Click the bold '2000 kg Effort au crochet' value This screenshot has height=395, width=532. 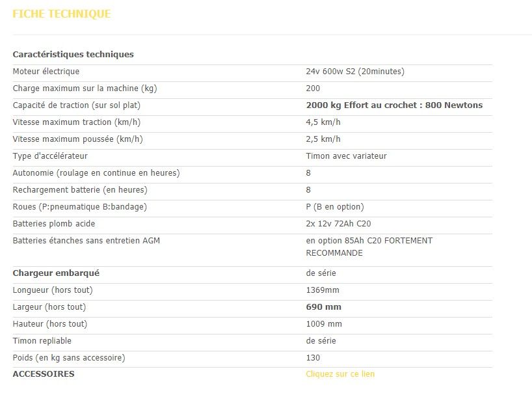[x=394, y=105]
